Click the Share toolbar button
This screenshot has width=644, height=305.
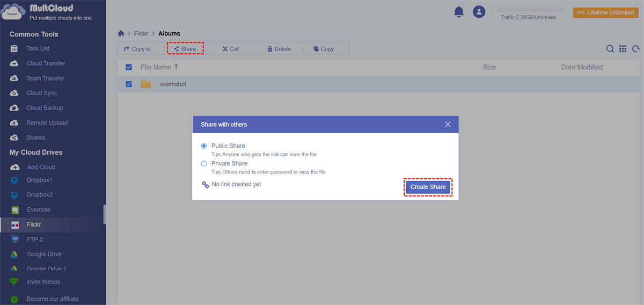tap(185, 49)
